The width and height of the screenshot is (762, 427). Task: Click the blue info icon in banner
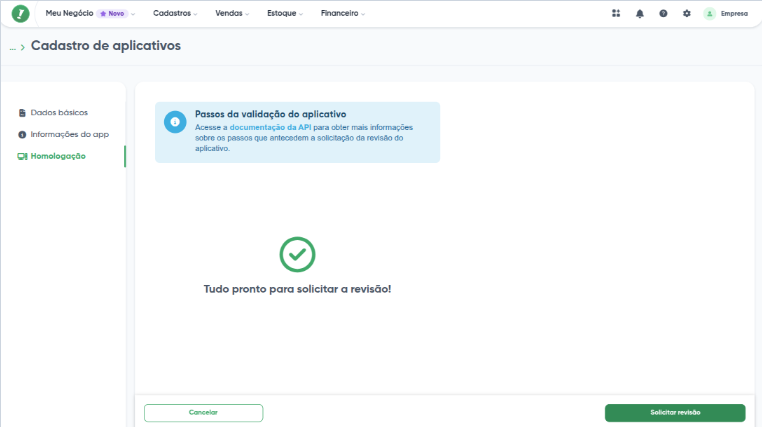pyautogui.click(x=175, y=122)
